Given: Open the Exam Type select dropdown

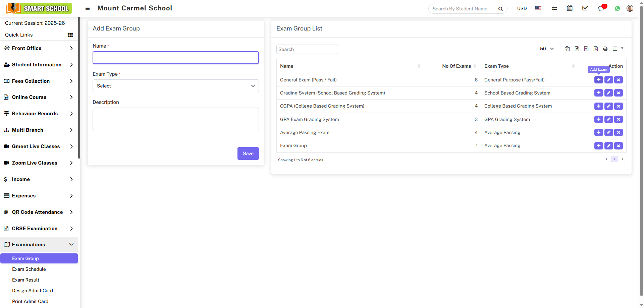Looking at the screenshot, I should click(x=175, y=86).
